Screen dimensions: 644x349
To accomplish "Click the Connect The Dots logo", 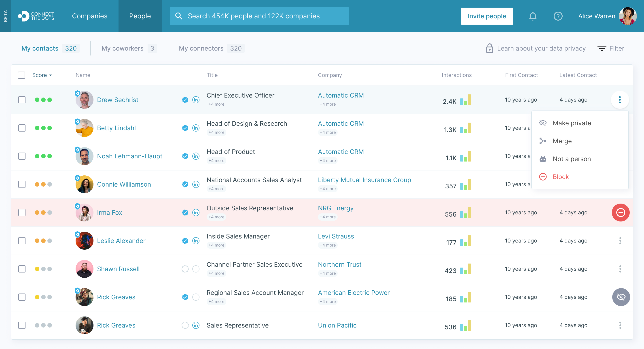I will click(36, 16).
